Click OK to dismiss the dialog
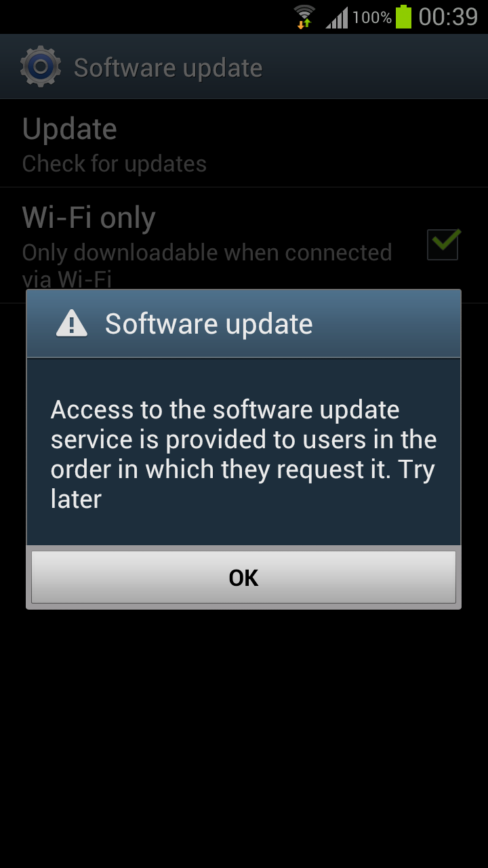Screen dimensions: 488x868 coord(243,577)
